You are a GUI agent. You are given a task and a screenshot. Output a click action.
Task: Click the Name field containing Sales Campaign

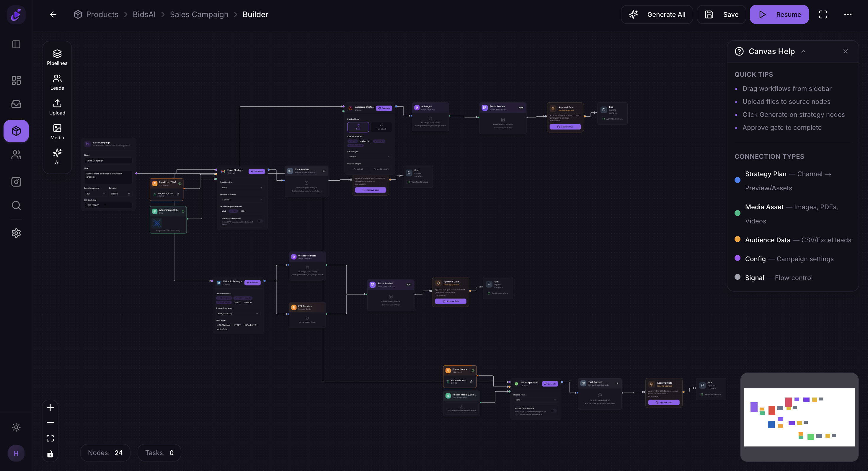[108, 161]
